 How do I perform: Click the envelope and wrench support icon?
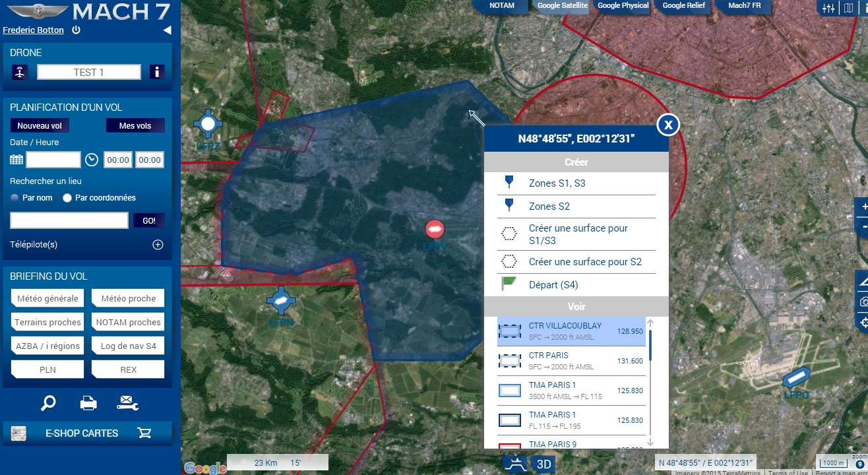pos(128,402)
